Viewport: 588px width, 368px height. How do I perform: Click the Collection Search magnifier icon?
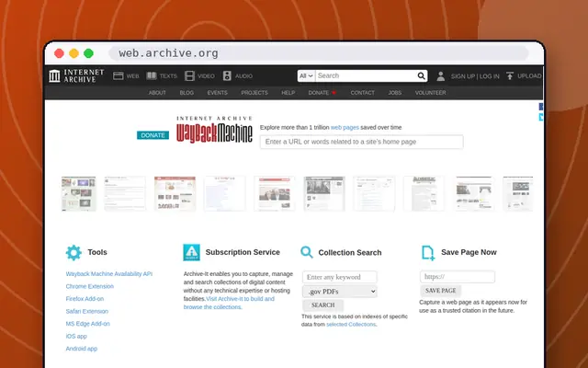tap(306, 252)
